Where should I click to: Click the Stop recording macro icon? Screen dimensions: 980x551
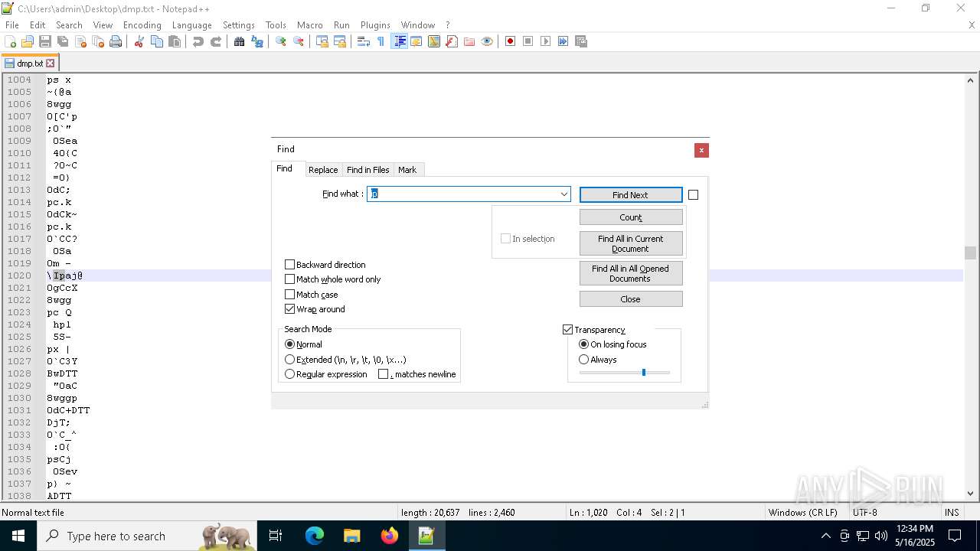click(x=528, y=41)
